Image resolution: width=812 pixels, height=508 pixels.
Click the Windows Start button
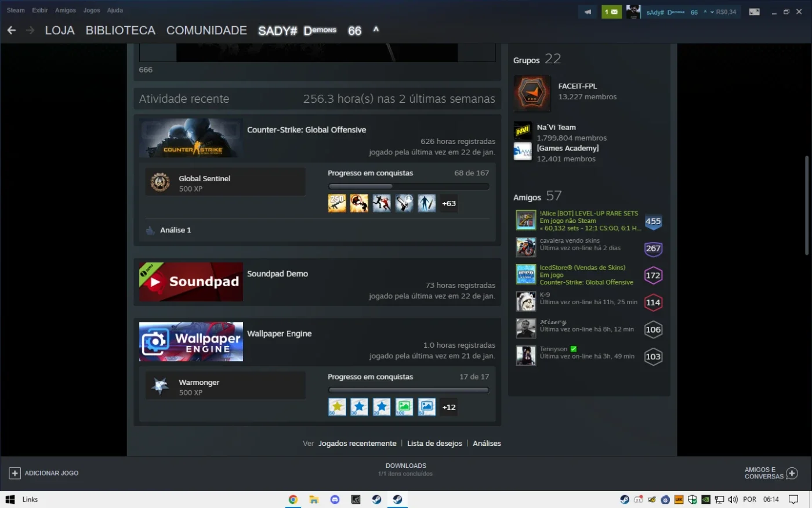[x=10, y=499]
